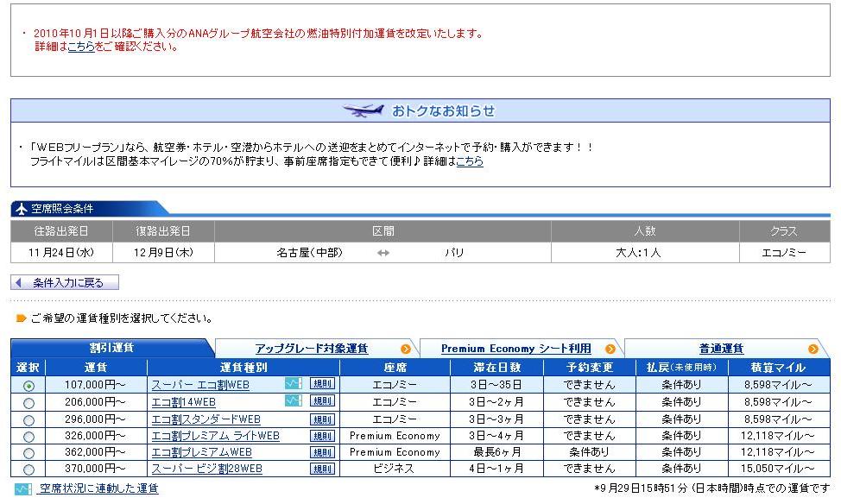Click the seat-availability chart icon beside スーパー エコ割WEB

294,384
